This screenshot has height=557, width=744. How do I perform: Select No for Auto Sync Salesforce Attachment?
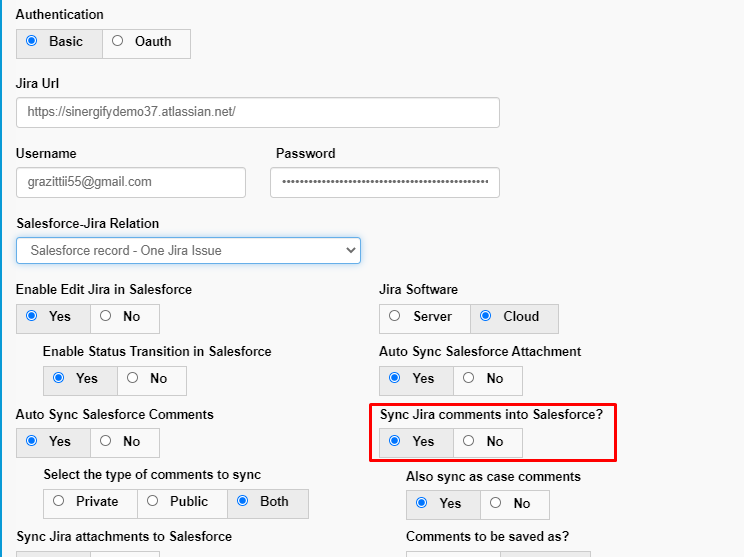click(469, 378)
